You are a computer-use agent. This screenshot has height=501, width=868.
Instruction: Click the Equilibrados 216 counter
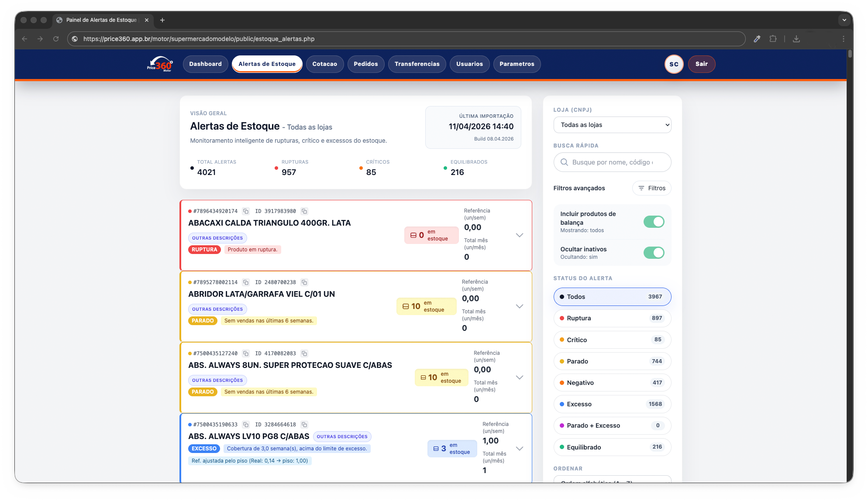click(x=465, y=168)
